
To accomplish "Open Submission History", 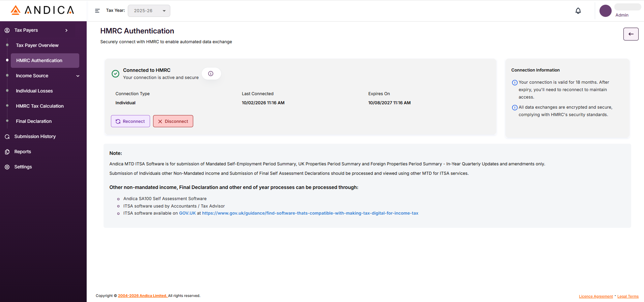I will pos(35,136).
